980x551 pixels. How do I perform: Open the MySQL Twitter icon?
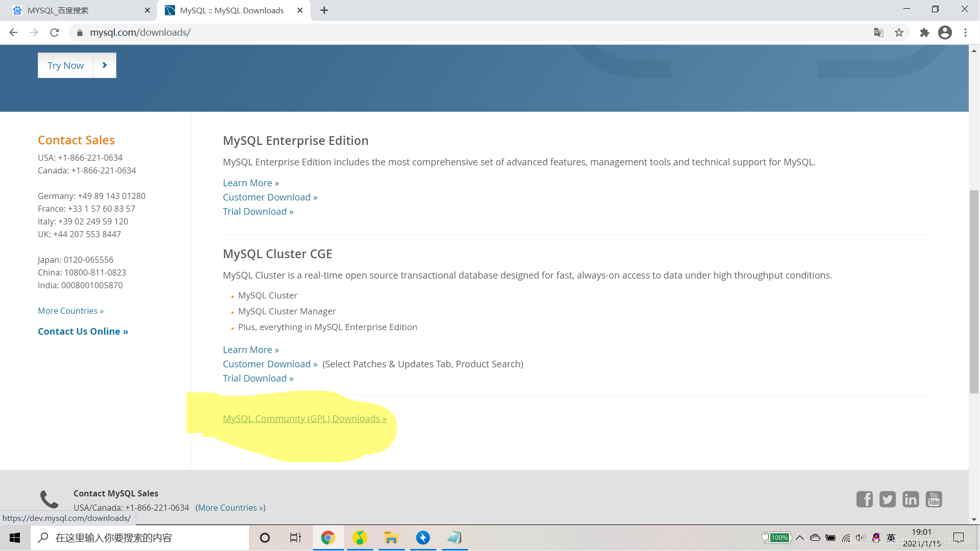(888, 499)
